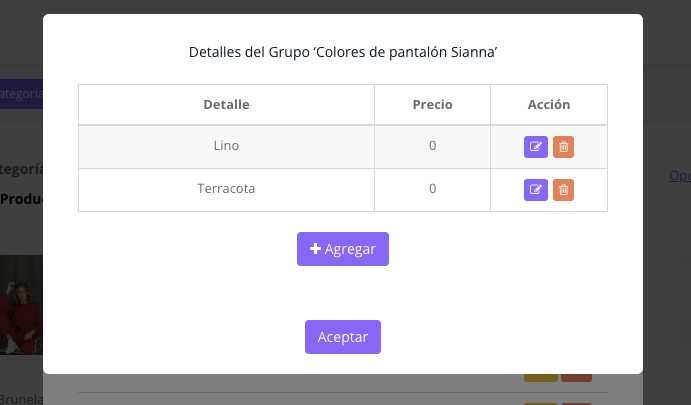Open the partially hidden 'Opc' link

pyautogui.click(x=679, y=176)
